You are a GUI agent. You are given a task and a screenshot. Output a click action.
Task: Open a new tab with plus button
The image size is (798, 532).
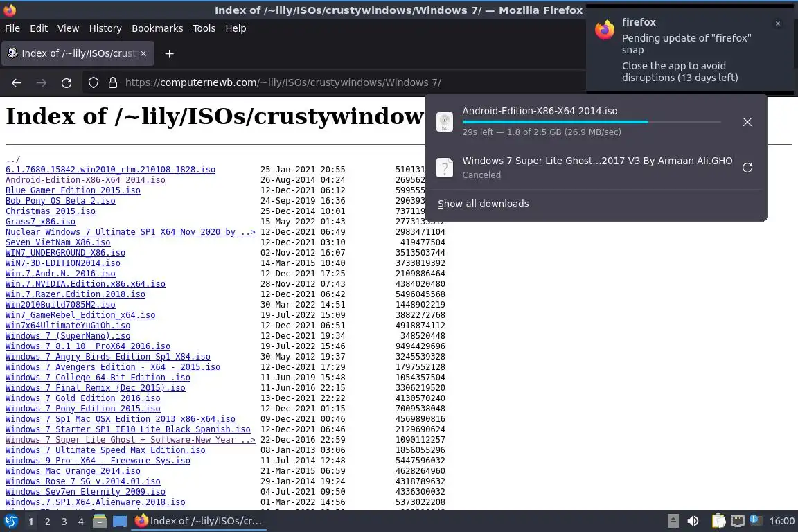click(170, 53)
